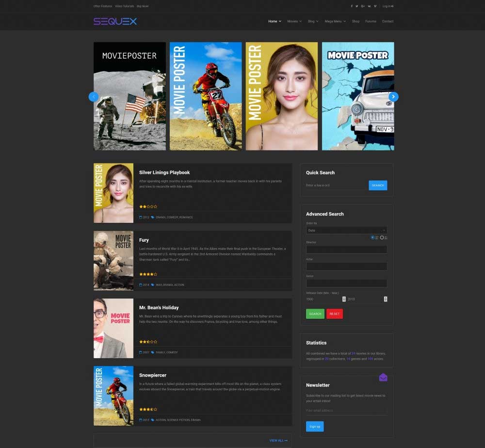Open the moon landing poster in the slider
The height and width of the screenshot is (448, 485).
(x=129, y=96)
